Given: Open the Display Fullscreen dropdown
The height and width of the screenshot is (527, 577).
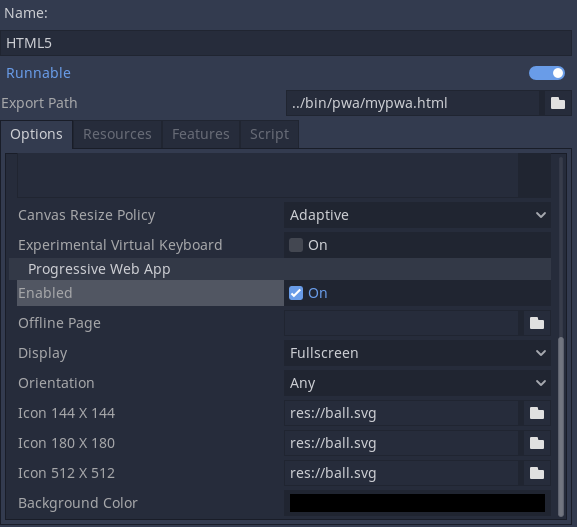Looking at the screenshot, I should click(417, 353).
